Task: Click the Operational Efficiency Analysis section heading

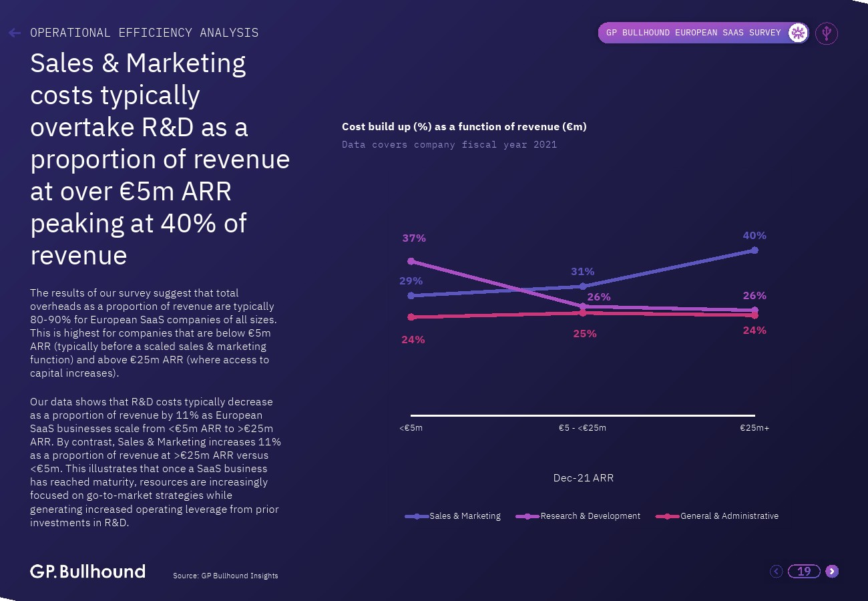Action: tap(144, 33)
